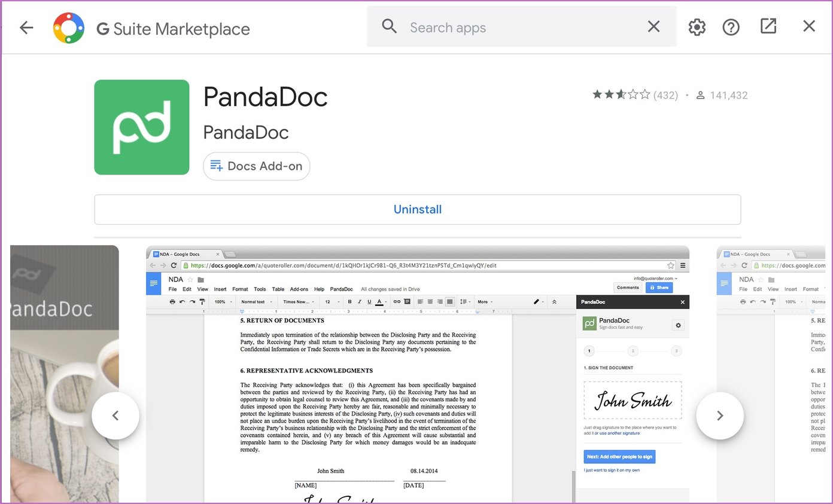Select the Paint format tool
The width and height of the screenshot is (833, 504).
[202, 302]
